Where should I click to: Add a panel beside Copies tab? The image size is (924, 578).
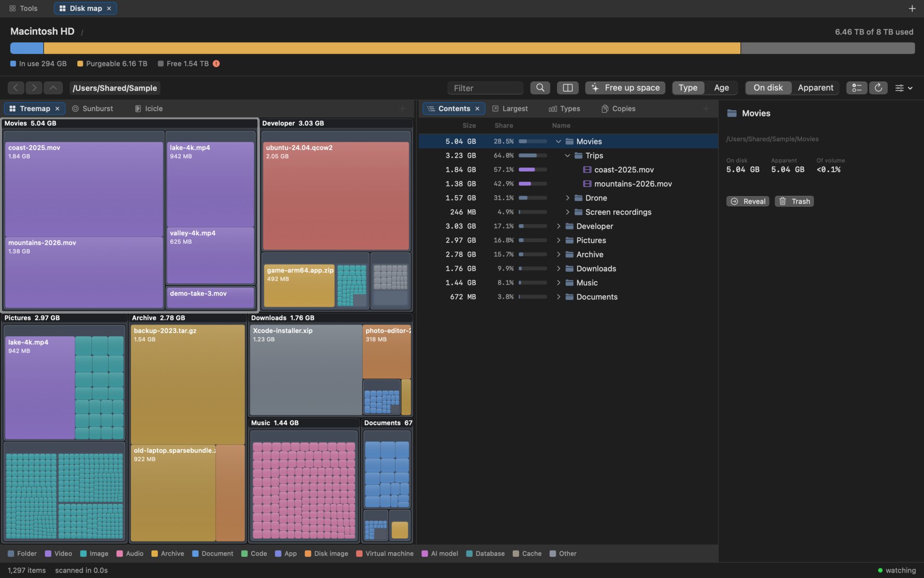click(x=706, y=109)
